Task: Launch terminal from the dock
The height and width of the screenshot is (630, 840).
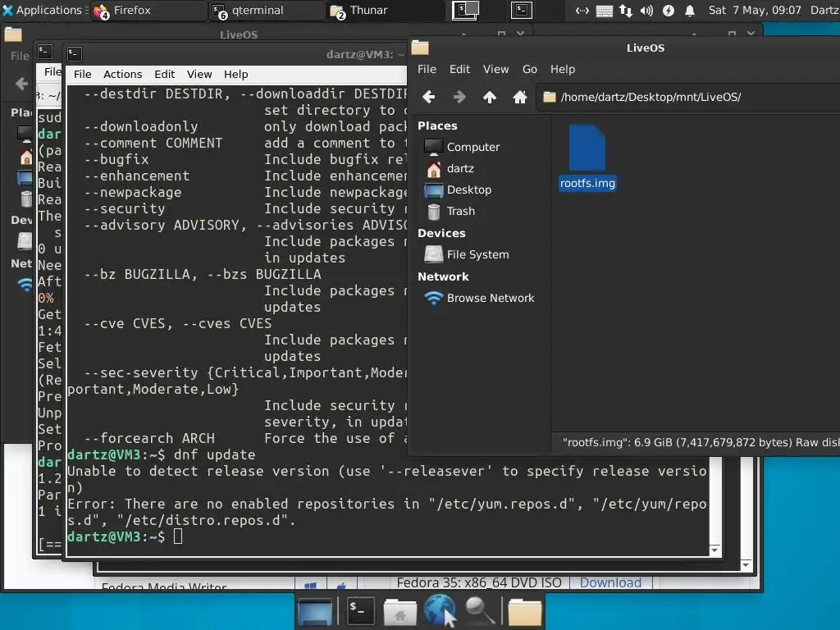Action: (361, 610)
